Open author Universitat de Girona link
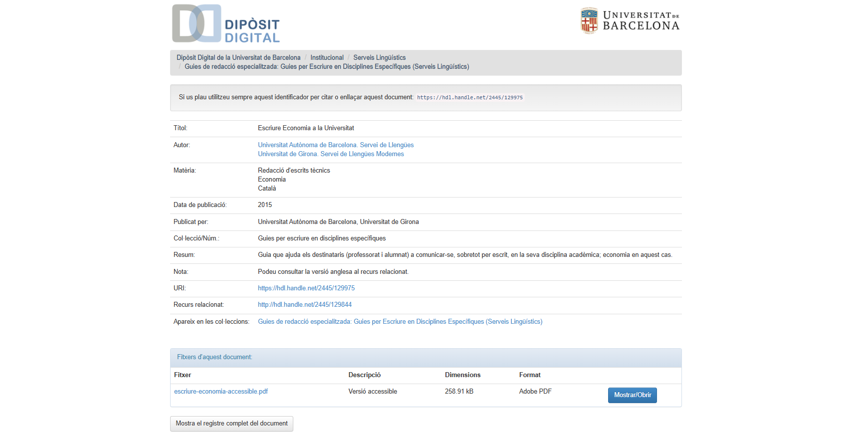This screenshot has height=434, width=868. click(x=331, y=154)
